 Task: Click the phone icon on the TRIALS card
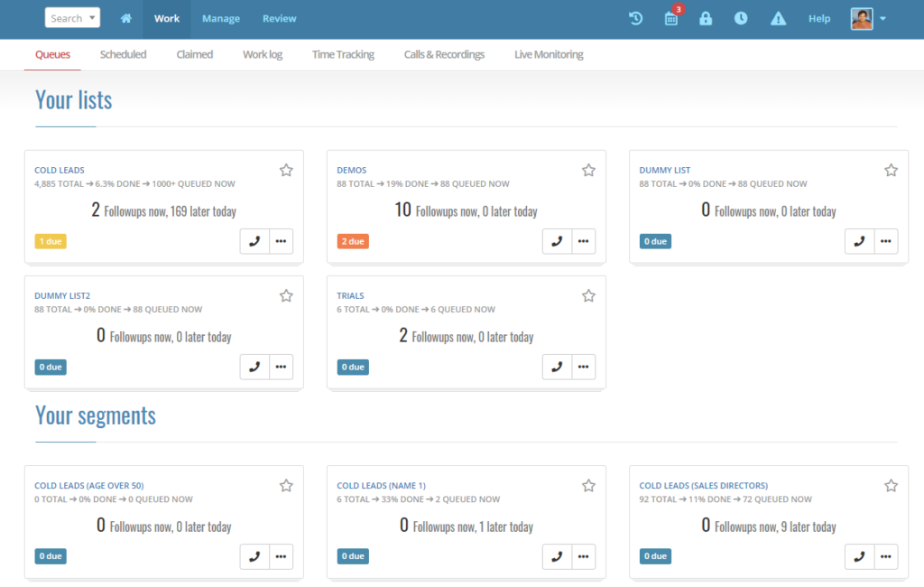[557, 367]
